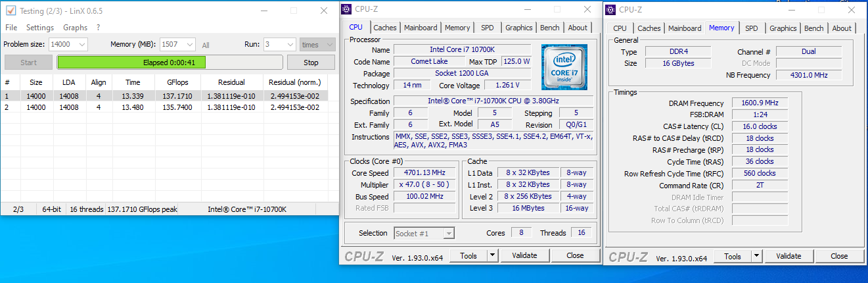The height and width of the screenshot is (283, 868).
Task: Click the Row Refresh Cycle Time 560 clocks value
Action: point(760,173)
